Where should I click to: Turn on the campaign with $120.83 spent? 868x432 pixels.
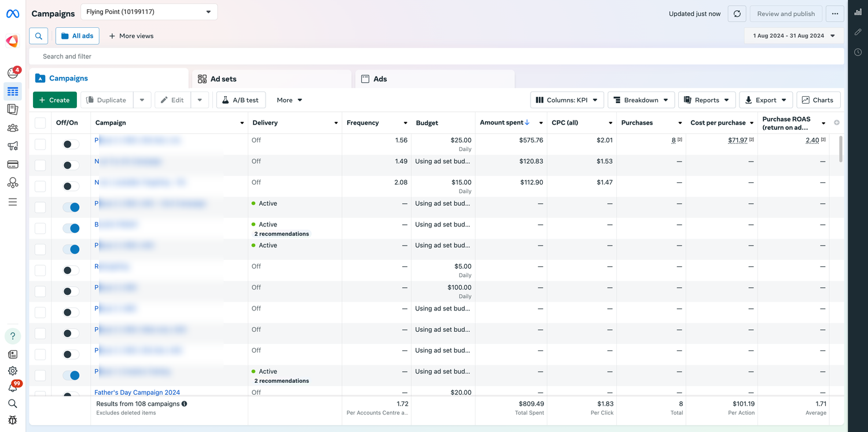pyautogui.click(x=71, y=165)
